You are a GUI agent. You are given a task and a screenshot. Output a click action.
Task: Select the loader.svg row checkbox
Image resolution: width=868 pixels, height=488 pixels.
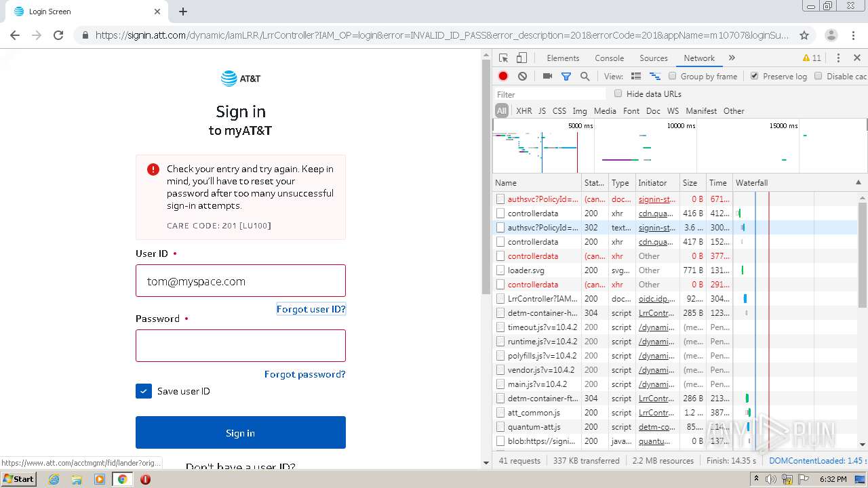tap(500, 270)
